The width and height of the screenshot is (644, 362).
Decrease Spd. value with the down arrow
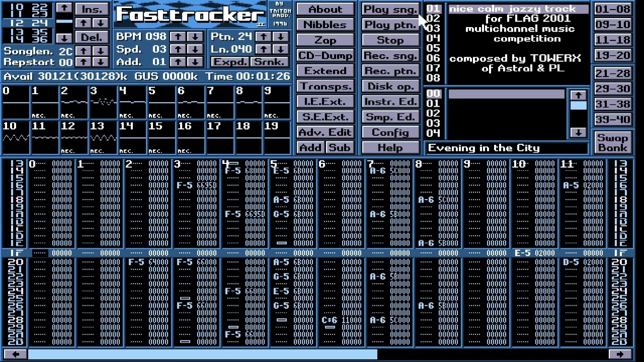point(195,49)
